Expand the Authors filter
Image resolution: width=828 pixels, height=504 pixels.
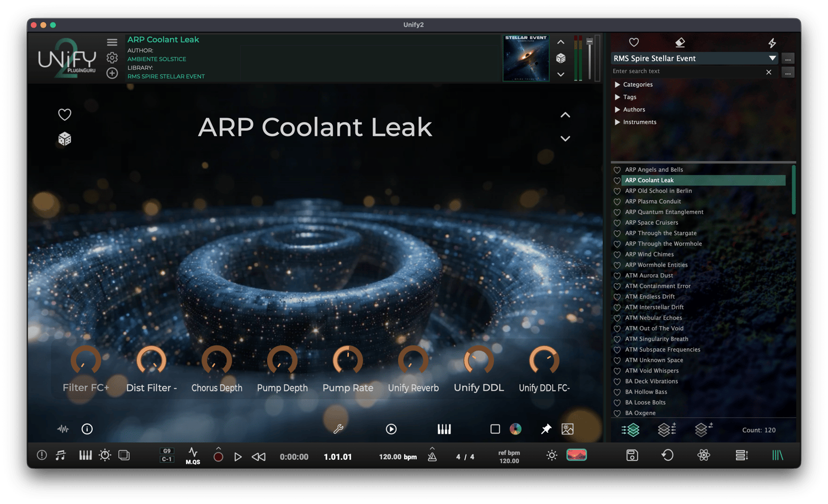(x=617, y=110)
